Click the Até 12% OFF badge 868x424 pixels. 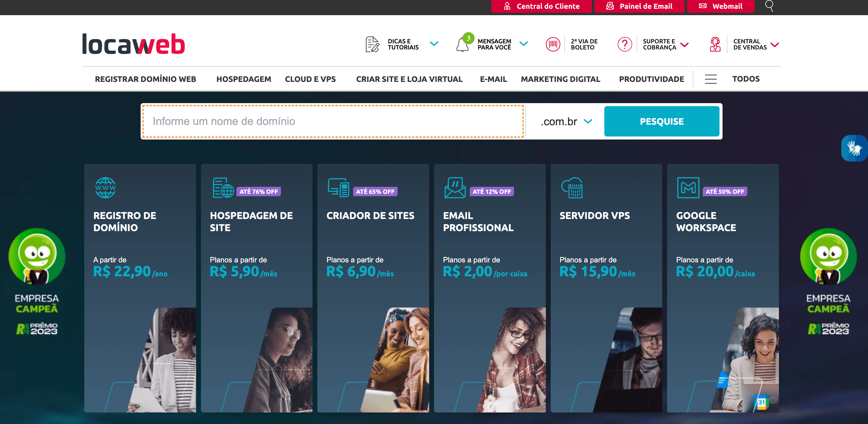492,192
